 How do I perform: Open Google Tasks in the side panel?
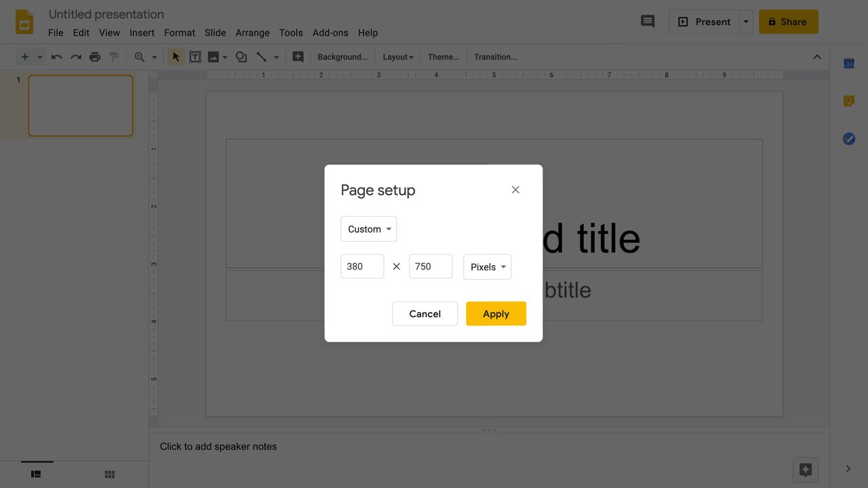(x=848, y=138)
